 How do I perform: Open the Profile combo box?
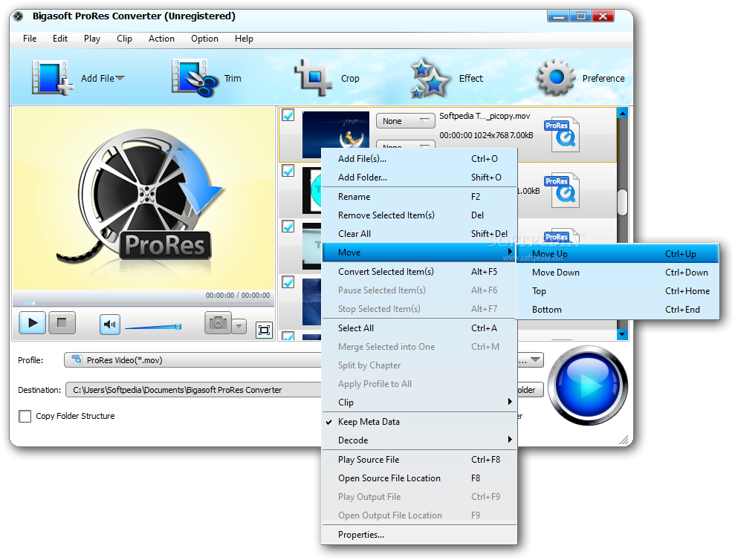pos(192,360)
